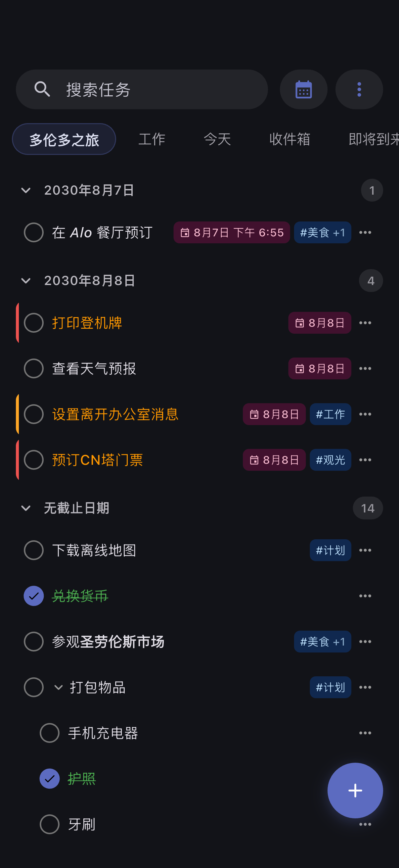This screenshot has height=868, width=399.
Task: Open the calendar view icon
Action: click(303, 90)
